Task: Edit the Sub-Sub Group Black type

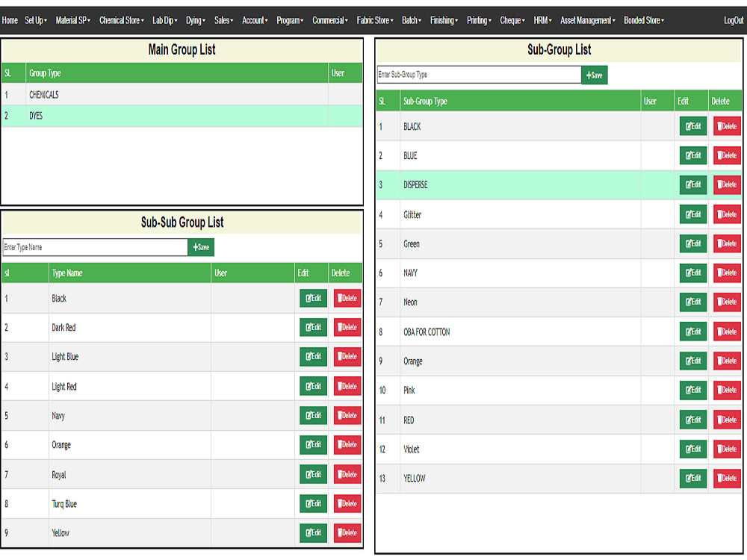Action: click(313, 298)
